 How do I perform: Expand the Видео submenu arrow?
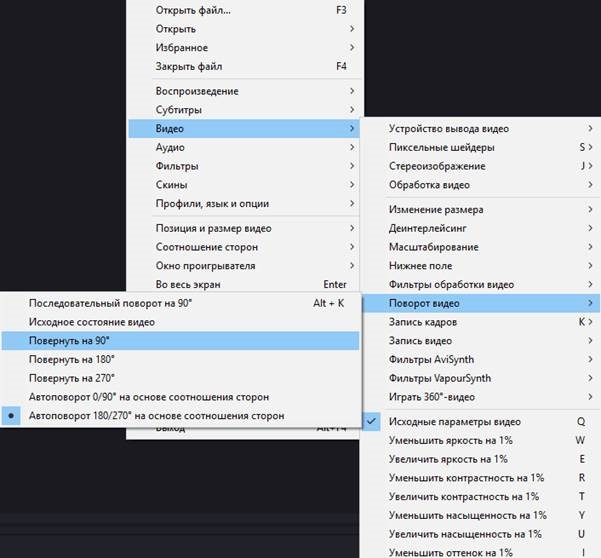(x=352, y=129)
